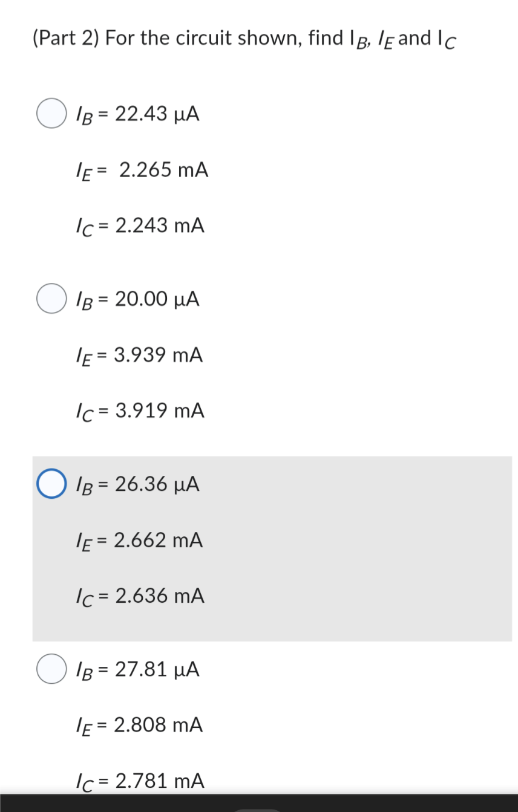Image resolution: width=518 pixels, height=812 pixels.
Task: Select the radio button for IB = 20.00 µA
Action: (51, 297)
